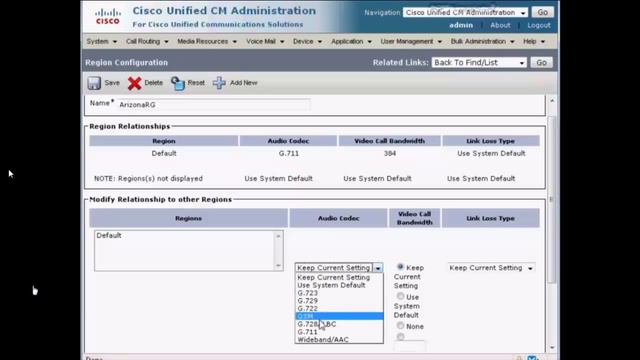Click the Add New text button
The height and width of the screenshot is (360, 640).
(244, 83)
